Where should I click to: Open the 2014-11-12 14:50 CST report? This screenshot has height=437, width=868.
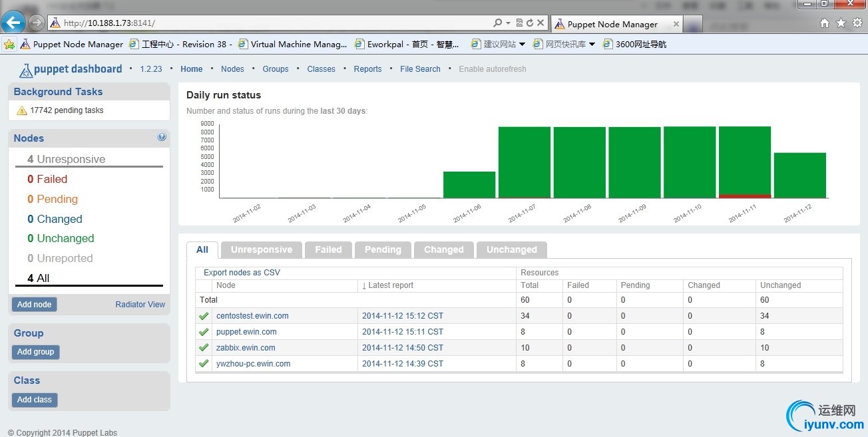point(403,348)
